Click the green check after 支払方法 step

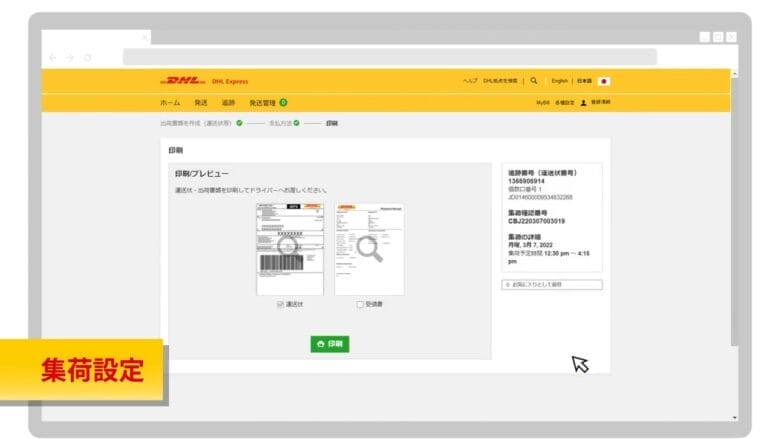tap(296, 123)
